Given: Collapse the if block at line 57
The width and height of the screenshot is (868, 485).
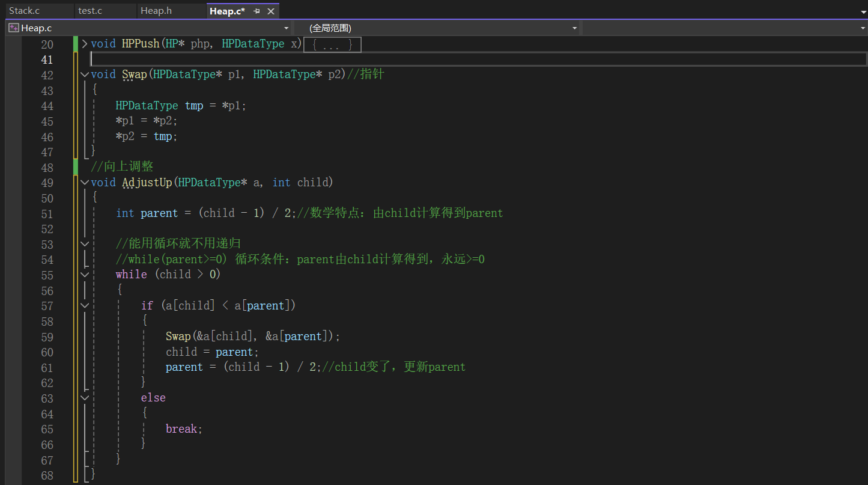Looking at the screenshot, I should 85,305.
